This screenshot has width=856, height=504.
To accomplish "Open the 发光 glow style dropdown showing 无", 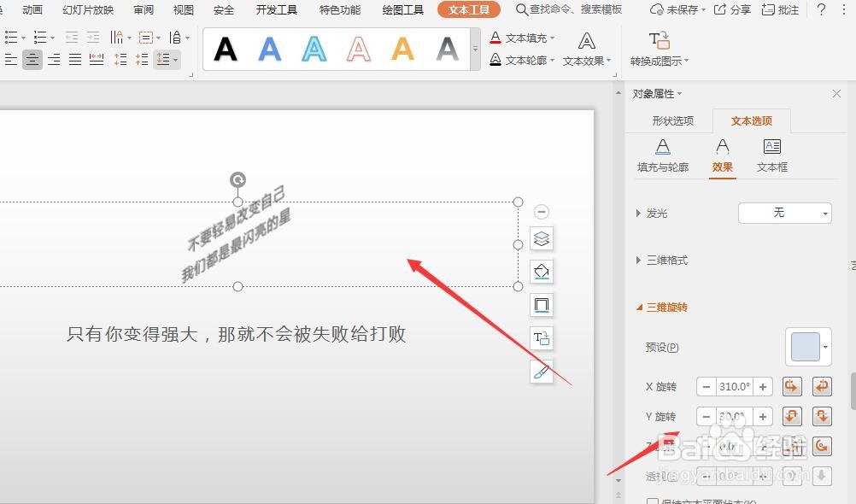I will (783, 213).
